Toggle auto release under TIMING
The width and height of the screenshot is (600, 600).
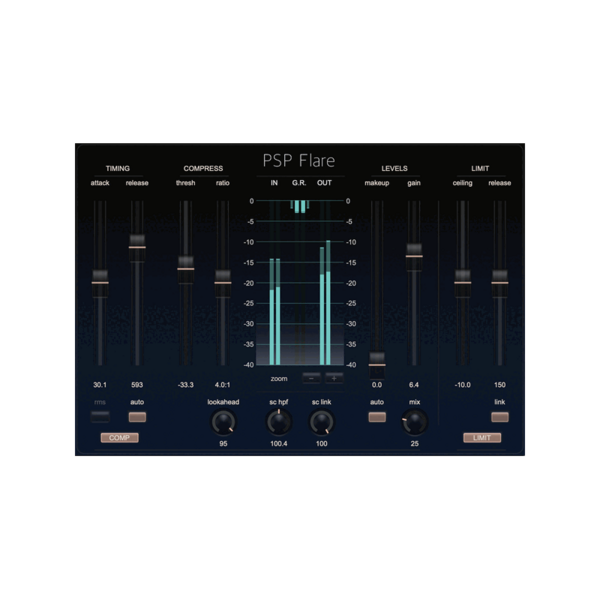(x=137, y=417)
